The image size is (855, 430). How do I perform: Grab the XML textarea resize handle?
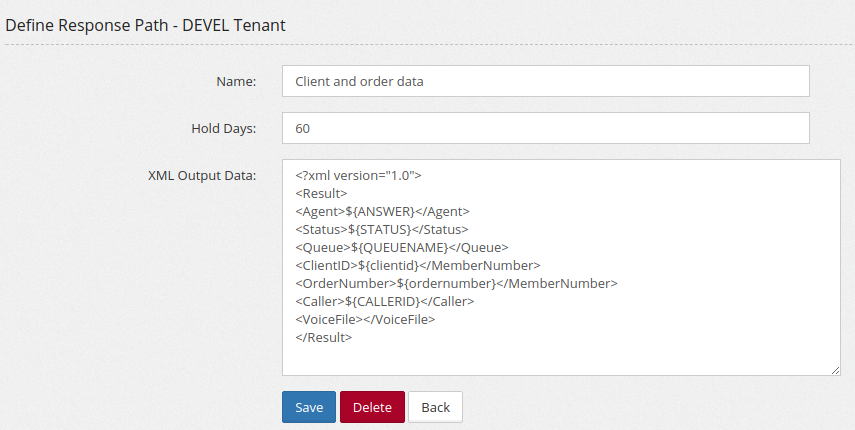point(835,371)
